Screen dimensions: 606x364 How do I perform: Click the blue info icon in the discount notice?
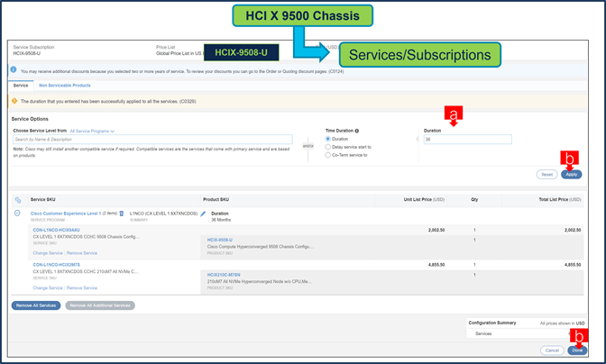click(x=14, y=70)
